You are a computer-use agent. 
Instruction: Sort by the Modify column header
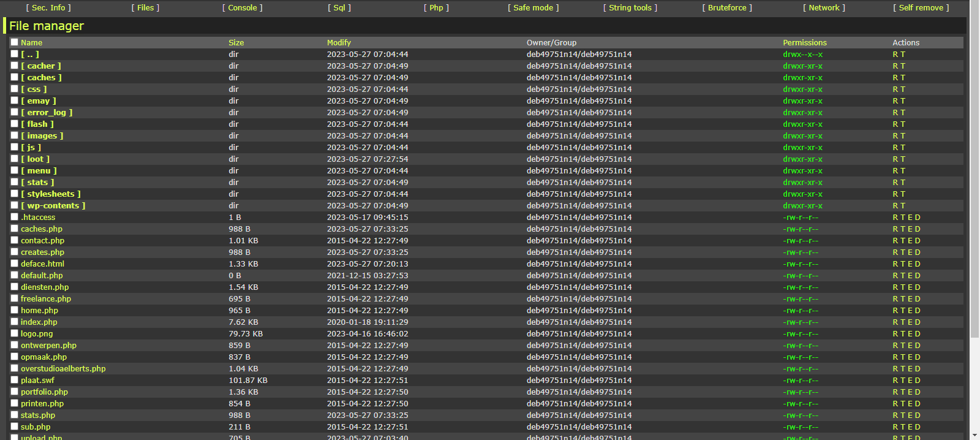point(339,43)
